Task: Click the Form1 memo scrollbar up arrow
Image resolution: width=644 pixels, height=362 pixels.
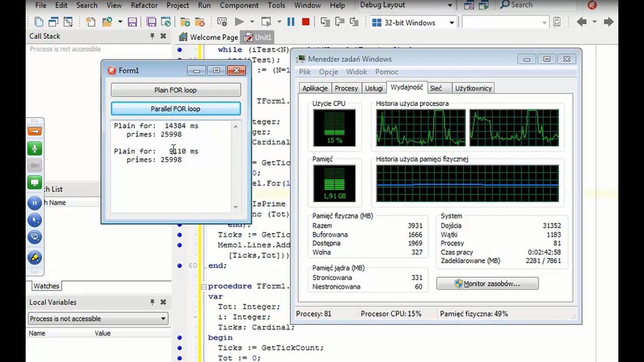Action: coord(235,126)
